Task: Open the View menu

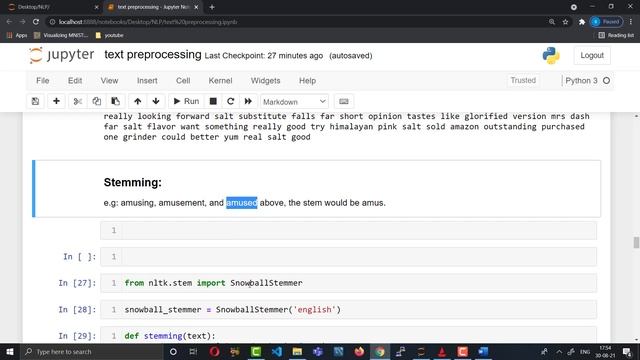Action: click(x=109, y=81)
